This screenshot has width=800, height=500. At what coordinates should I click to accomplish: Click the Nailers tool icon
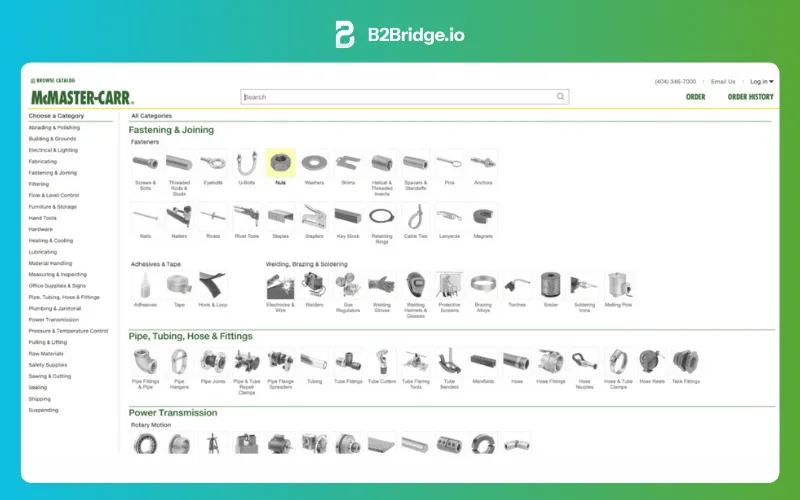[x=179, y=217]
